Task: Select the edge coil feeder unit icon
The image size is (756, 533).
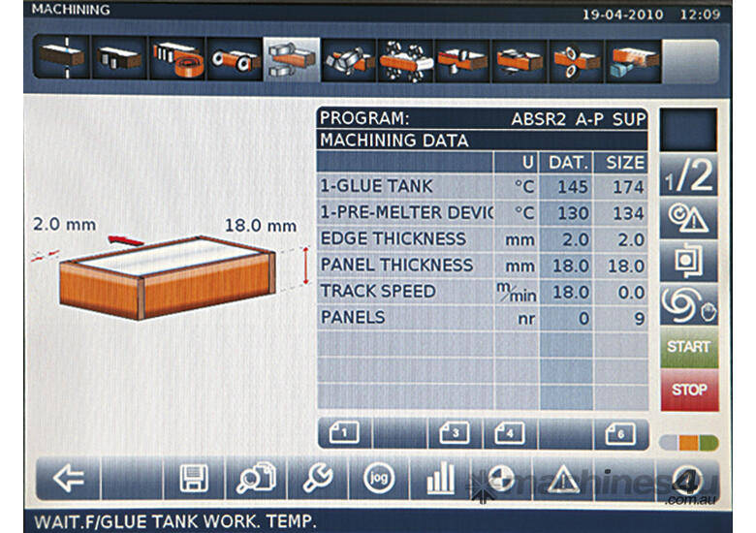Action: (x=176, y=59)
